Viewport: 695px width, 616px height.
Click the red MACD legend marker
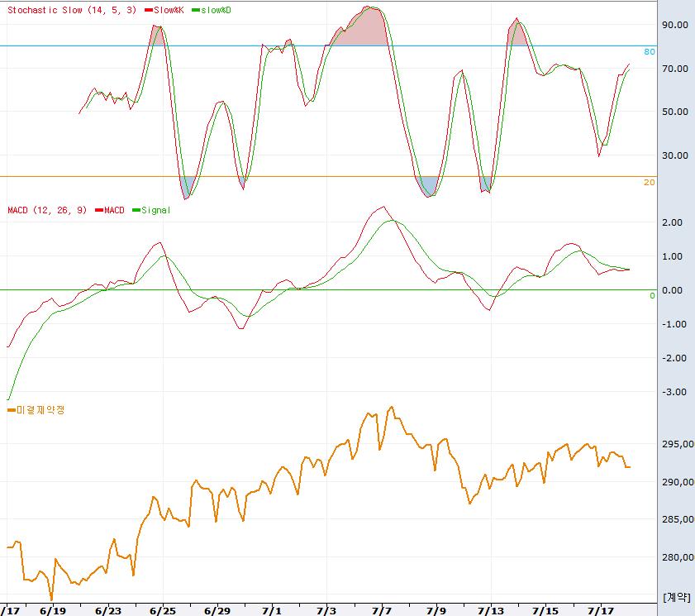click(99, 210)
